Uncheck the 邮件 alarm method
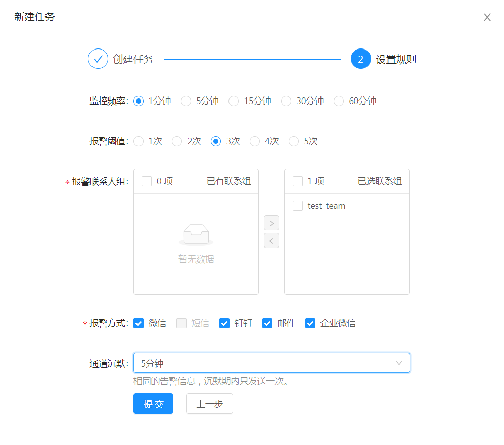The image size is (504, 445). [267, 323]
